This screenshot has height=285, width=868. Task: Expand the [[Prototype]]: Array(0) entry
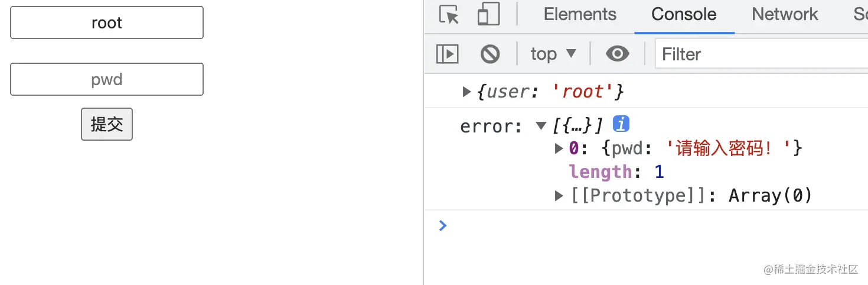point(559,196)
